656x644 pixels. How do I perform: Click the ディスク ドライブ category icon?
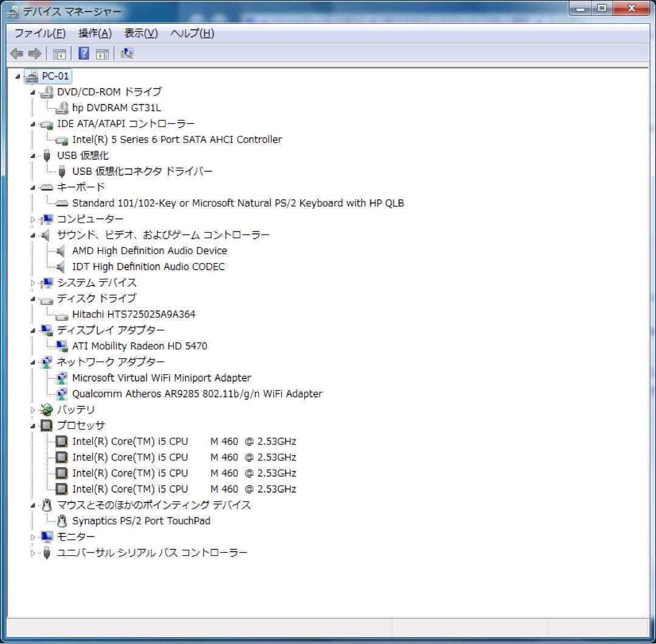point(46,300)
